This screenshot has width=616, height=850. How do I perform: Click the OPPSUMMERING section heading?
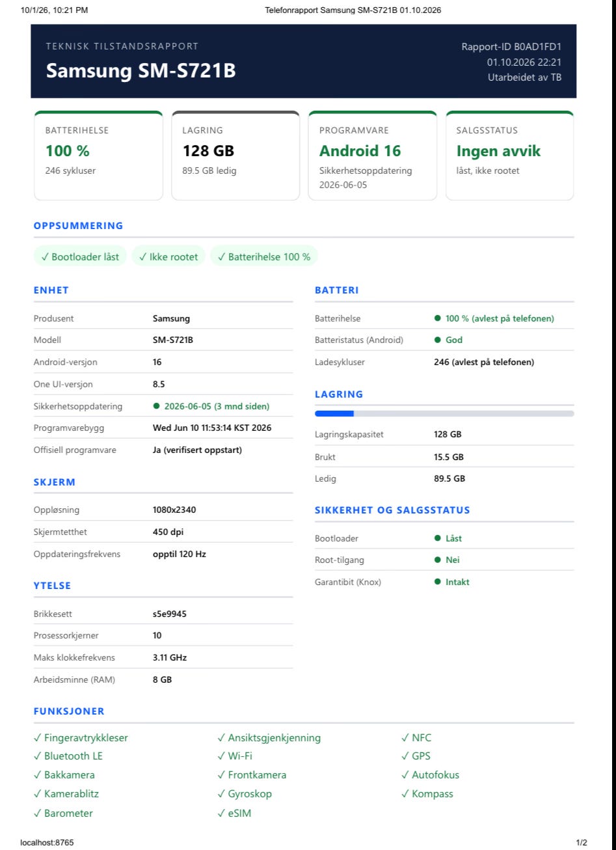pyautogui.click(x=78, y=226)
